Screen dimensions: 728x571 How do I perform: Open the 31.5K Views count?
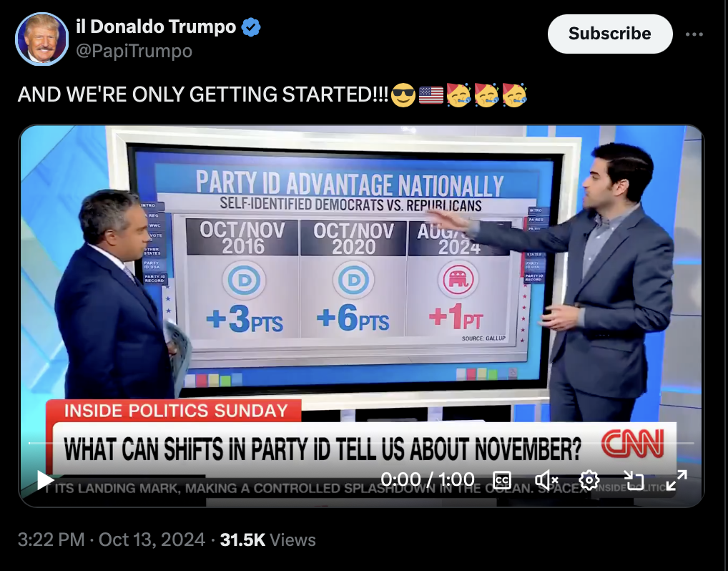pyautogui.click(x=268, y=540)
